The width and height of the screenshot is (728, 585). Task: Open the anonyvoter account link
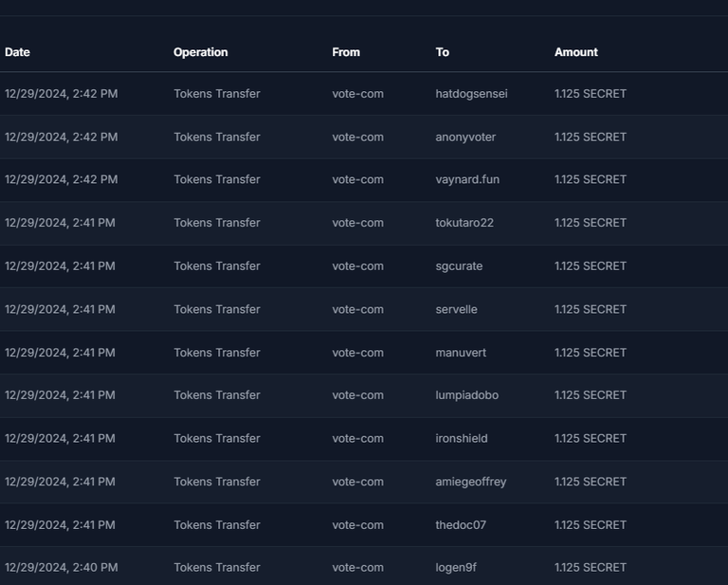pos(464,137)
